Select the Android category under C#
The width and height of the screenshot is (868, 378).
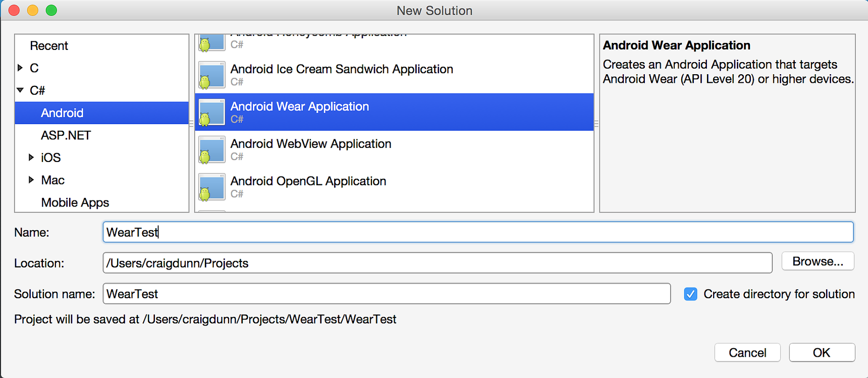point(62,113)
